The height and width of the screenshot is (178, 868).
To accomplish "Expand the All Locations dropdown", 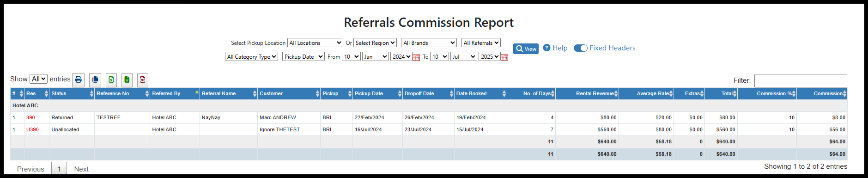I will point(315,43).
